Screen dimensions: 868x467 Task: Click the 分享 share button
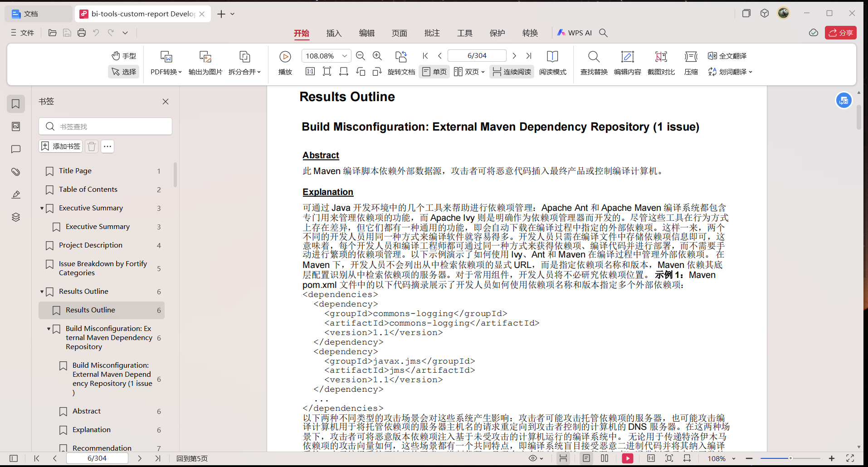coord(841,33)
